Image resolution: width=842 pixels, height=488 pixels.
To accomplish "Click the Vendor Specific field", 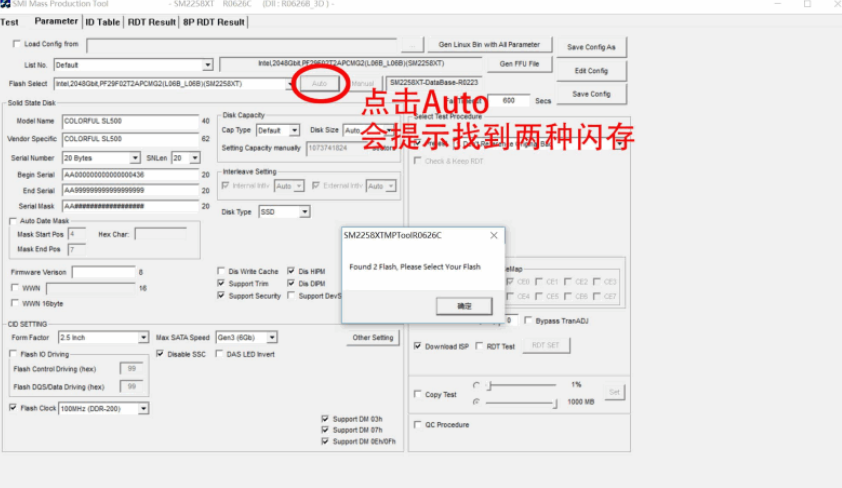I will 130,139.
